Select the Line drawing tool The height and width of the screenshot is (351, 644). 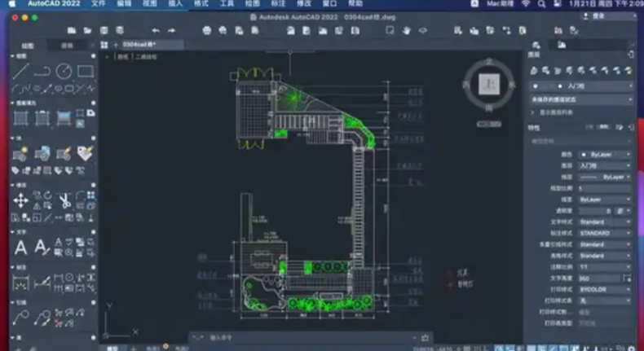pyautogui.click(x=20, y=72)
